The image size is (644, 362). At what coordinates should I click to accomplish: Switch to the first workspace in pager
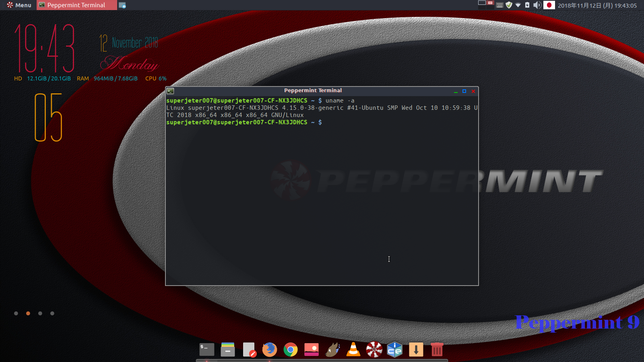pyautogui.click(x=482, y=3)
